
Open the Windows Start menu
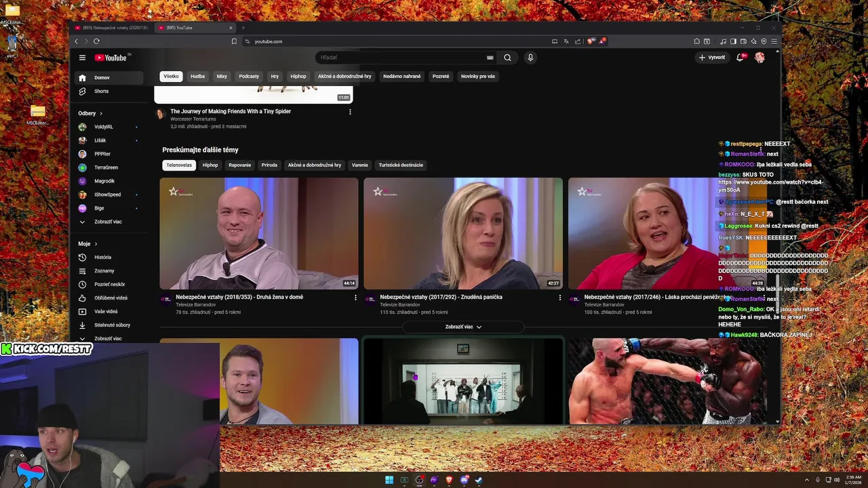(x=389, y=480)
